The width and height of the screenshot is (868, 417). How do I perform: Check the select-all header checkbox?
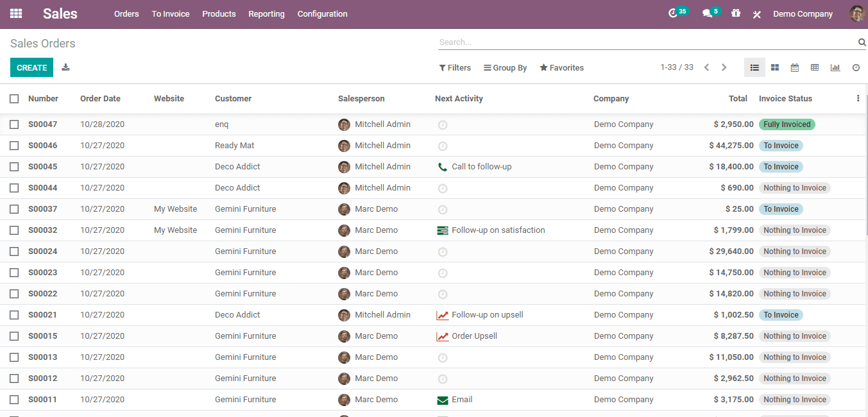(x=14, y=99)
